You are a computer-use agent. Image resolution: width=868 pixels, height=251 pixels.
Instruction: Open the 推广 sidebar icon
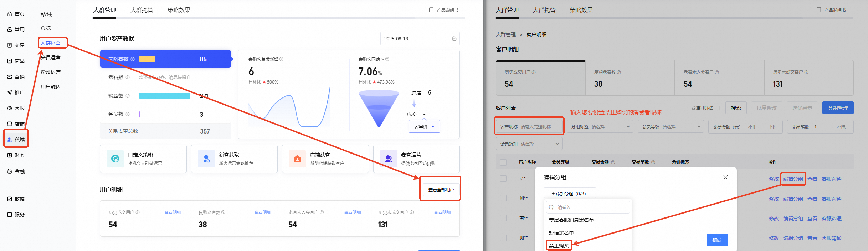pyautogui.click(x=10, y=92)
